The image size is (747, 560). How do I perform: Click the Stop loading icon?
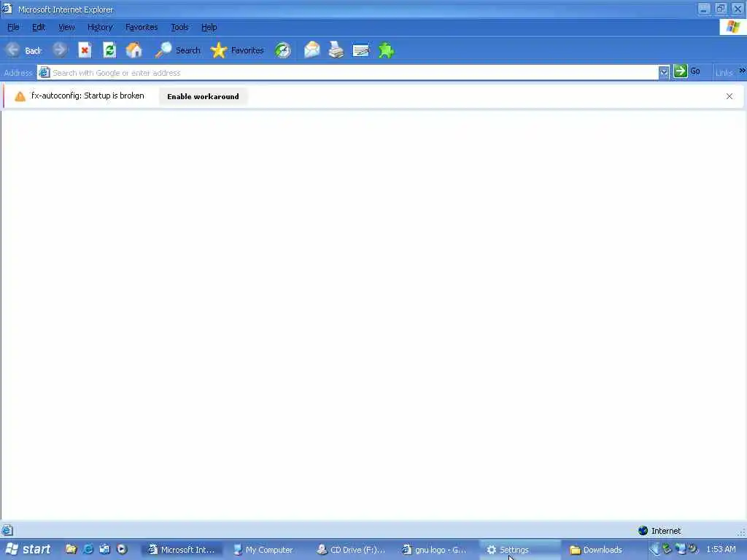tap(85, 50)
